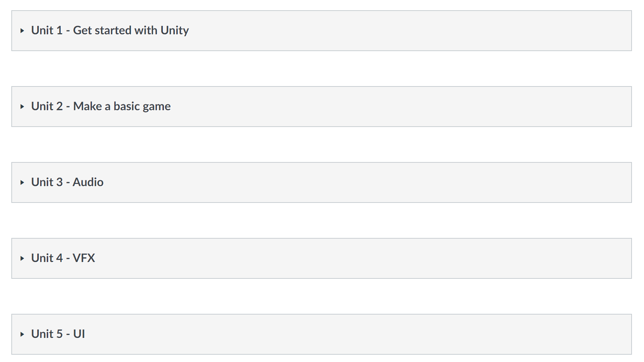644x362 pixels.
Task: Click the "Unit 3 - Audio" heading text
Action: coord(67,182)
